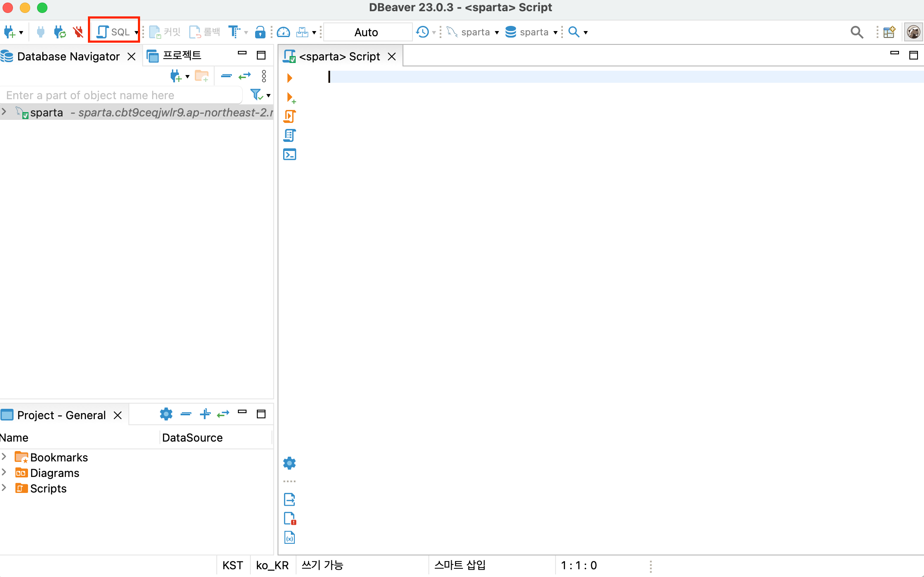This screenshot has height=577, width=924.
Task: Click Execute SQL statement orange arrow
Action: 290,78
